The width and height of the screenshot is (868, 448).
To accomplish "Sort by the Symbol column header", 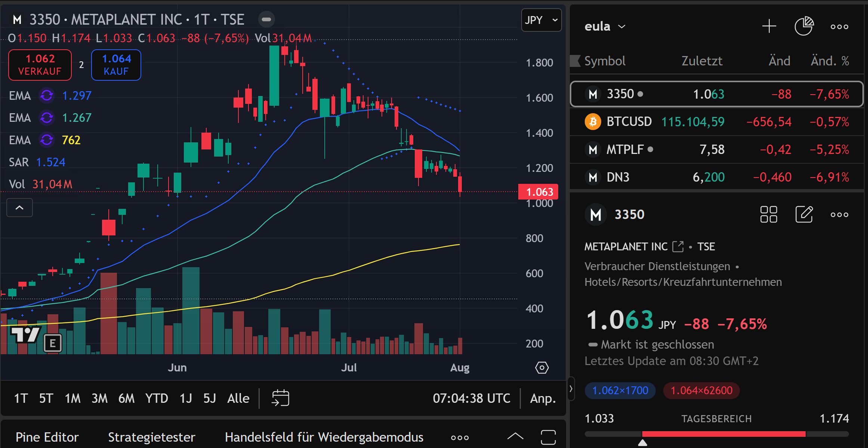I will point(605,61).
